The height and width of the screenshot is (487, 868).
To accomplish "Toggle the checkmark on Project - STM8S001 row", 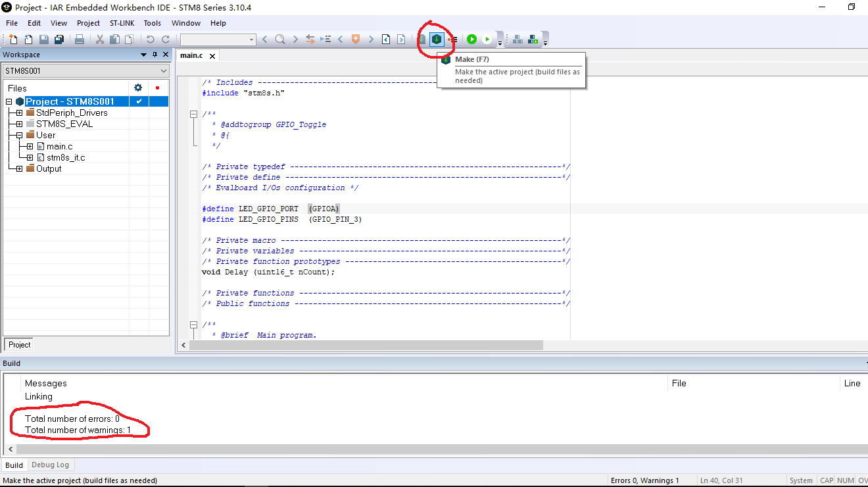I will (x=139, y=101).
